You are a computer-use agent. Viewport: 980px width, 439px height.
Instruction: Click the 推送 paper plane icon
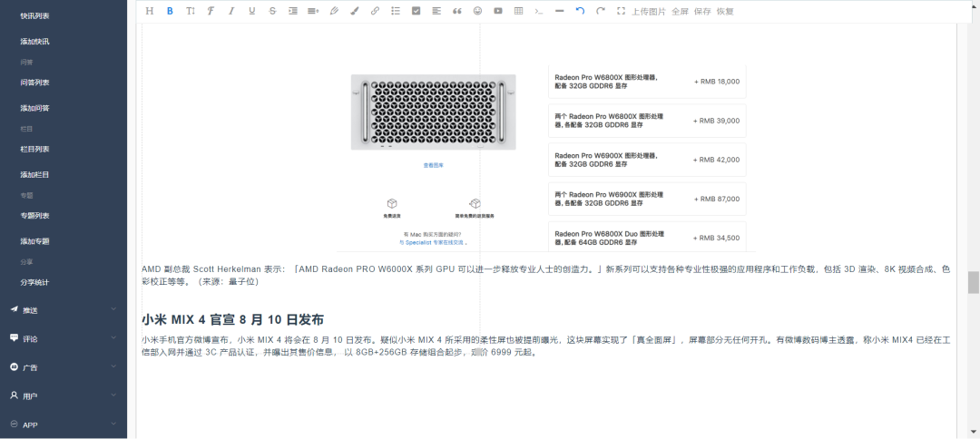pos(14,309)
